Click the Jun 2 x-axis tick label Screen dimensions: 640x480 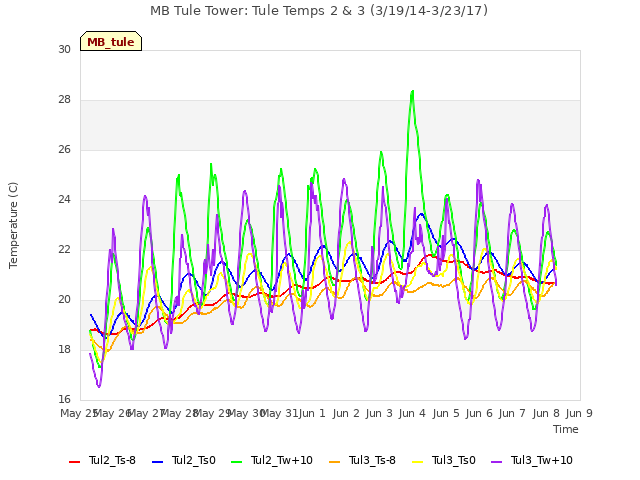(346, 413)
